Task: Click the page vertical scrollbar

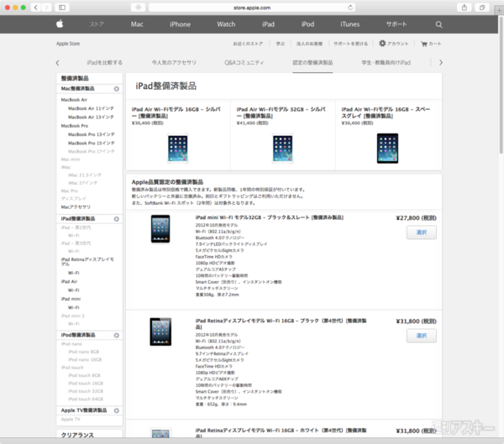Action: tap(501, 85)
